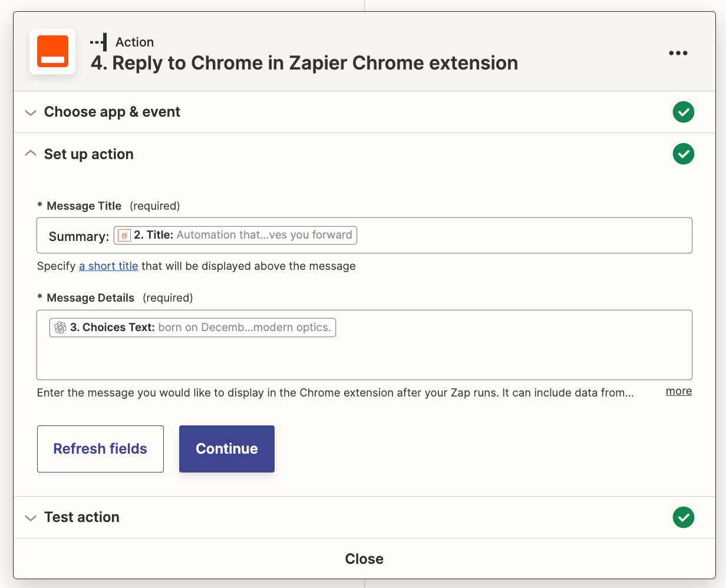The width and height of the screenshot is (726, 588).
Task: Click the green checkmark beside Test action
Action: 683,517
